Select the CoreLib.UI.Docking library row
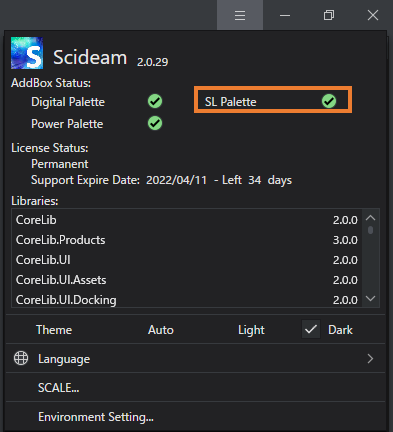393x432 pixels. [187, 300]
